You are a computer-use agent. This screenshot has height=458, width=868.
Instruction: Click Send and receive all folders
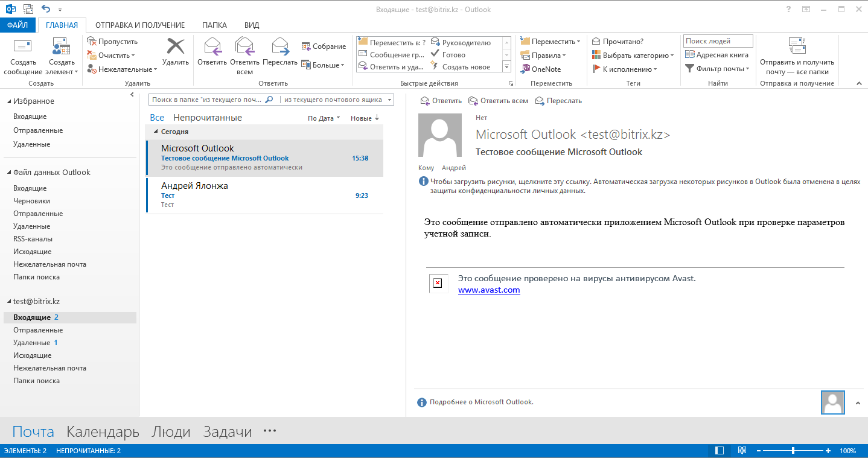(x=797, y=57)
